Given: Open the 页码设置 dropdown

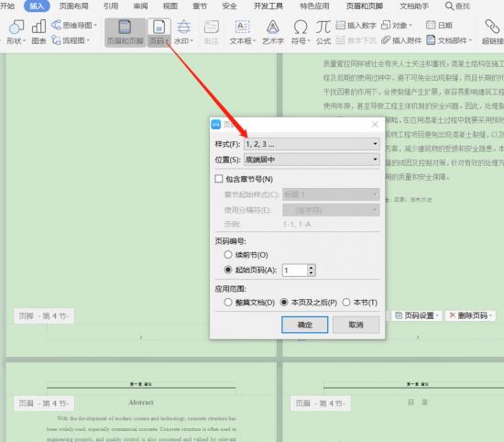Looking at the screenshot, I should point(417,315).
